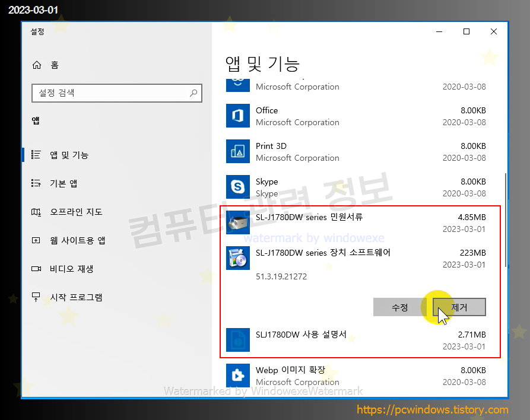
Task: Click the 제거 uninstall button
Action: point(459,307)
